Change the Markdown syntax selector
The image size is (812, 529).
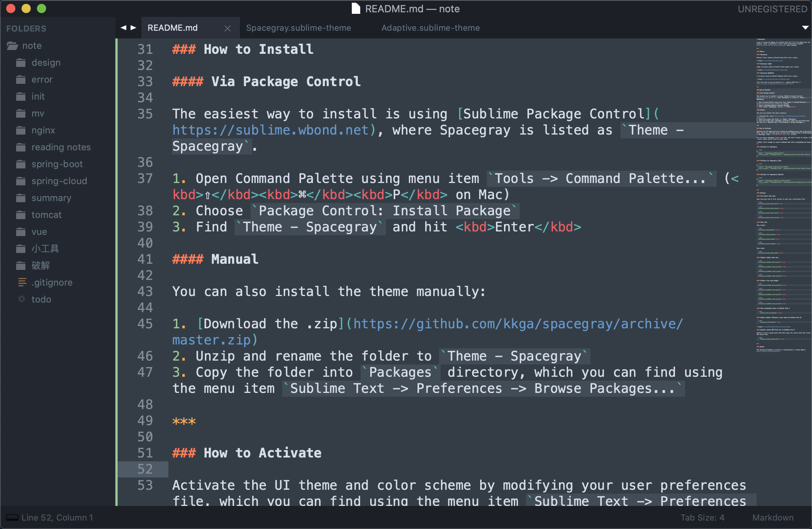773,517
